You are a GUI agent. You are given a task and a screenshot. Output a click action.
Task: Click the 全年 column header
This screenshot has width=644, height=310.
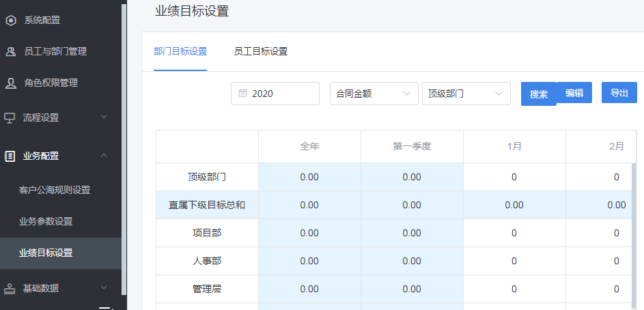(x=309, y=146)
